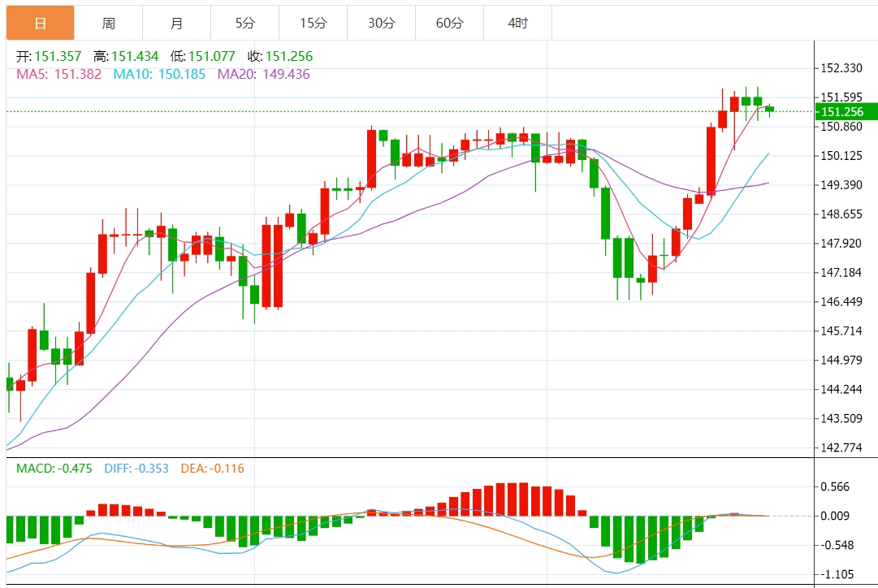The height and width of the screenshot is (588, 878).
Task: Click the 142.774 price axis label
Action: pos(841,447)
